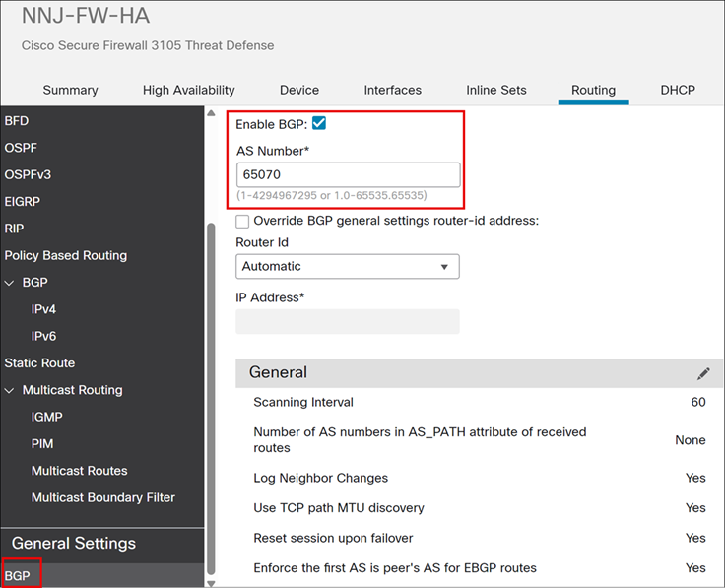Open the Inline Sets tab
This screenshot has height=588, width=725.
pyautogui.click(x=497, y=90)
